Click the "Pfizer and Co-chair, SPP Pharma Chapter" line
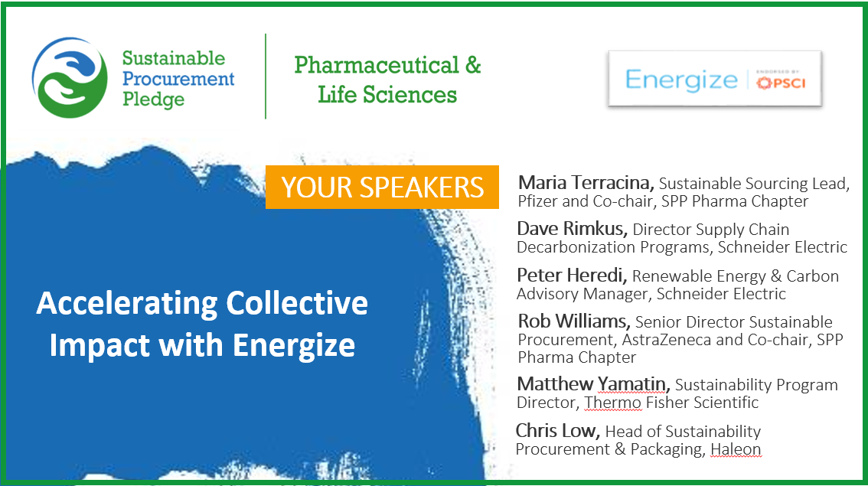 pos(663,202)
